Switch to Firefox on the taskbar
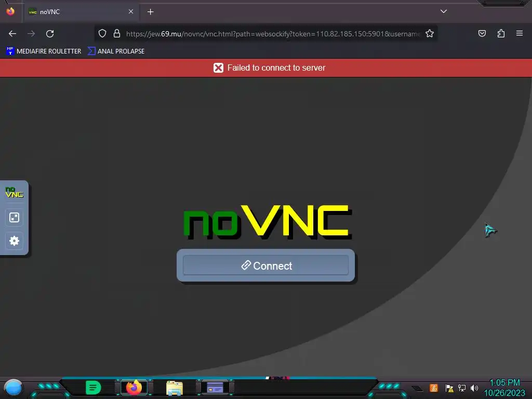Viewport: 532px width, 399px height. [134, 388]
